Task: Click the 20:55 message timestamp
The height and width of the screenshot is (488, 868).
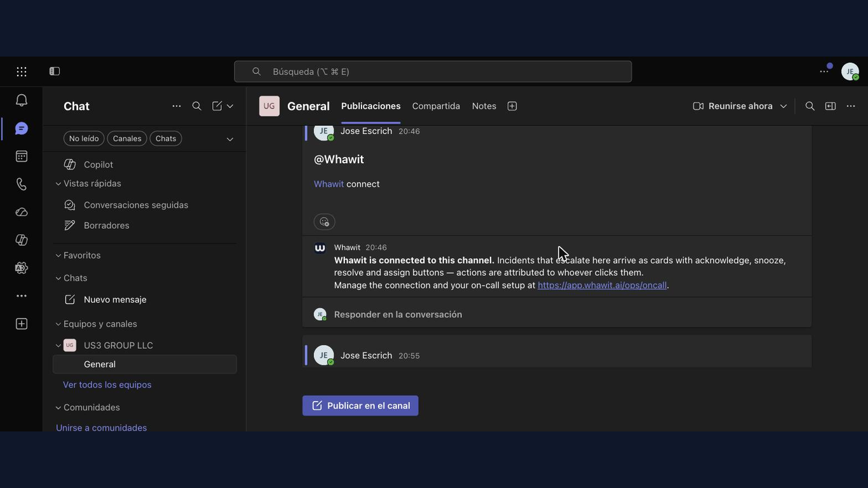Action: 409,356
